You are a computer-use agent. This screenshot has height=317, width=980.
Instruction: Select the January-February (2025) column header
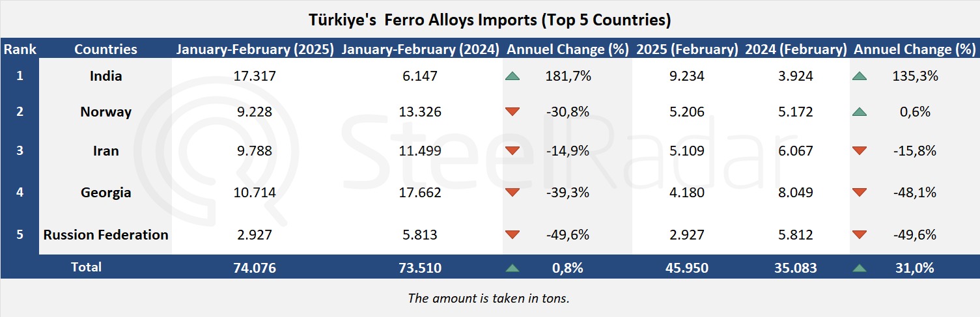coord(255,49)
